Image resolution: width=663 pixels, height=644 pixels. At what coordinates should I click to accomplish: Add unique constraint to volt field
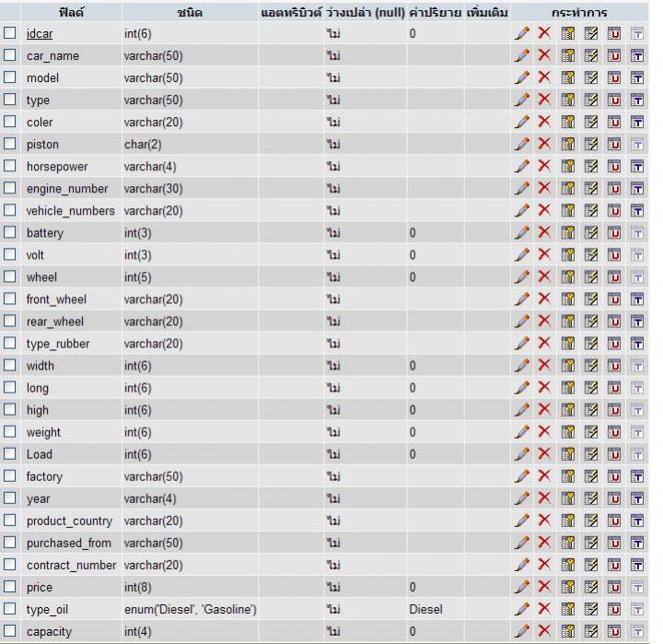(x=614, y=254)
